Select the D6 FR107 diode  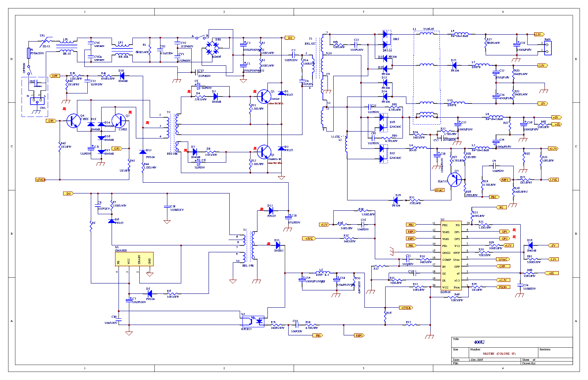pos(112,221)
